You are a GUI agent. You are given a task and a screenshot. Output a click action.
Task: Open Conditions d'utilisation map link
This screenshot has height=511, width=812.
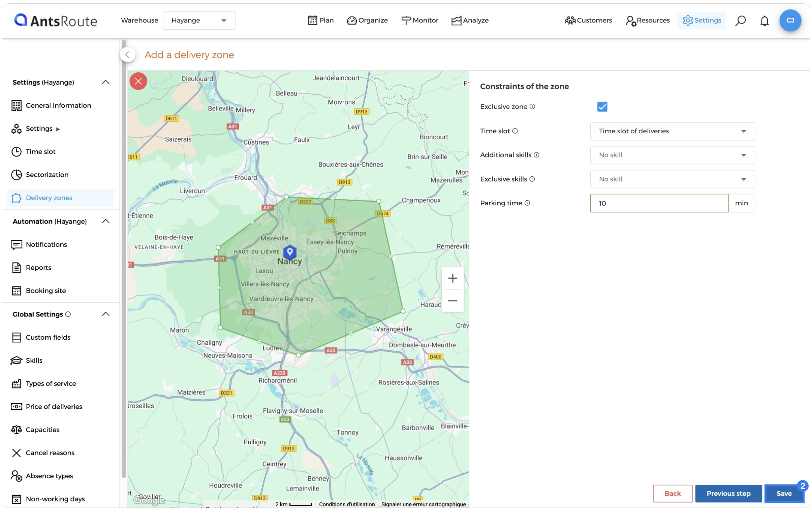[347, 505]
